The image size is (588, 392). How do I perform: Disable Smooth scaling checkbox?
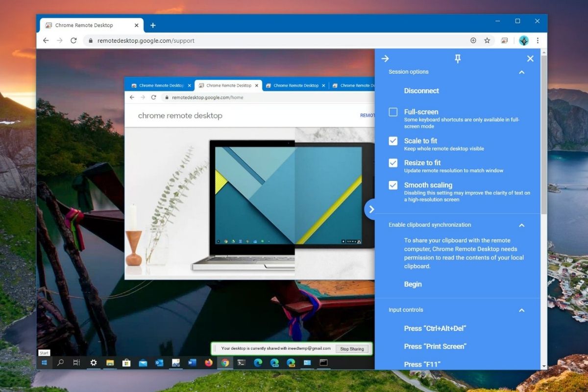coord(393,185)
